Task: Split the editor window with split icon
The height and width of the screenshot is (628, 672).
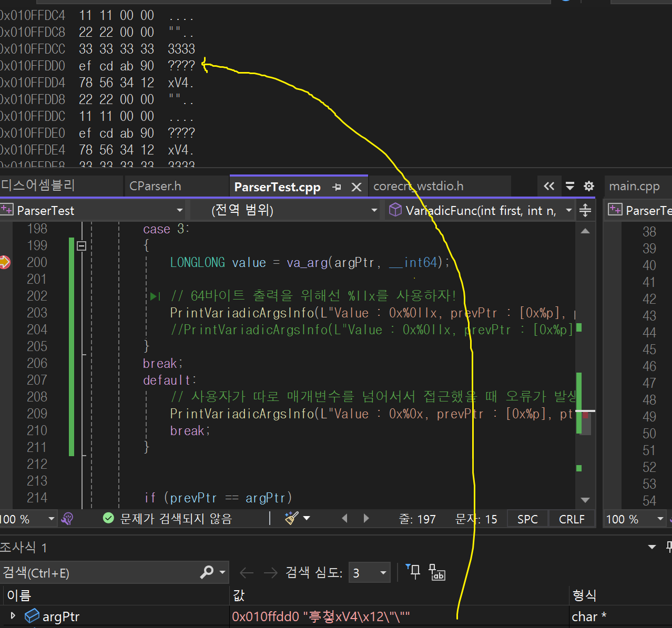Action: click(x=585, y=210)
